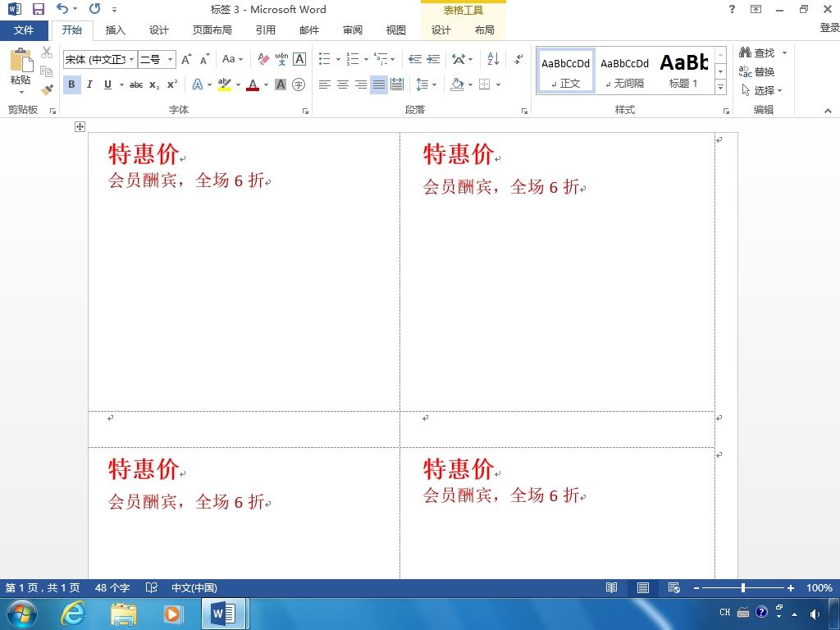Save the document with the floppy disk icon

[38, 9]
